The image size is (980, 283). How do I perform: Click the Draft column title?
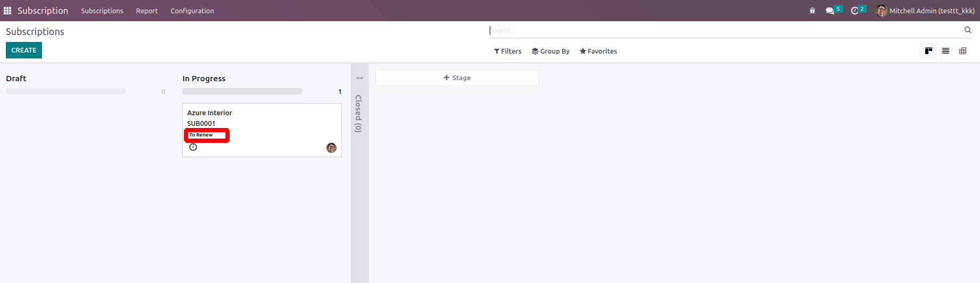click(x=16, y=79)
